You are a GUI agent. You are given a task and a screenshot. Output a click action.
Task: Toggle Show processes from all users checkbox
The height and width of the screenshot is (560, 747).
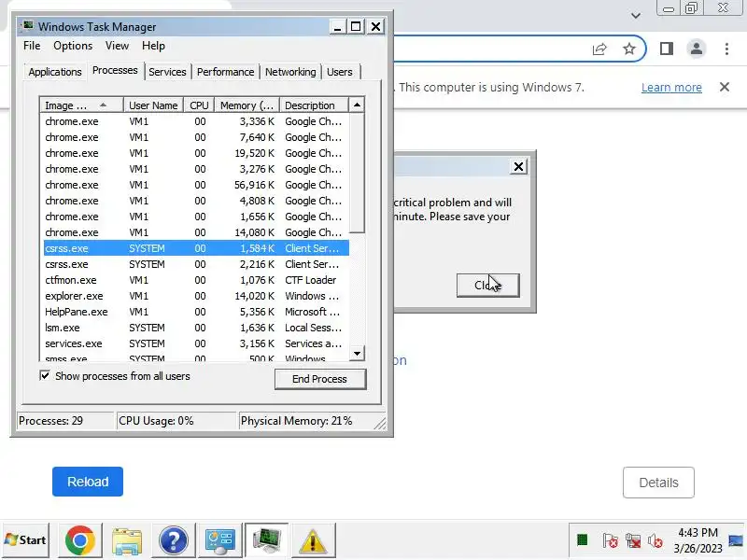tap(45, 376)
